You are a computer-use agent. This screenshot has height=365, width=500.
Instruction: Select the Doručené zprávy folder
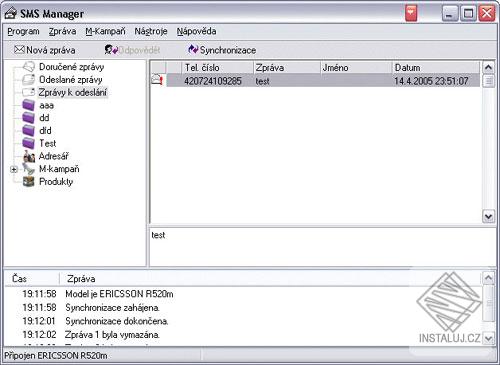click(x=72, y=67)
